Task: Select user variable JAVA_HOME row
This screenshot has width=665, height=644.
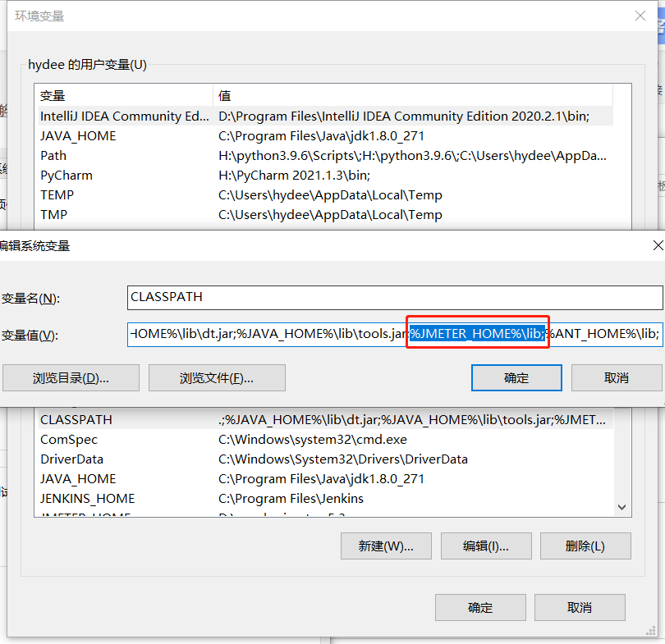Action: tap(326, 136)
